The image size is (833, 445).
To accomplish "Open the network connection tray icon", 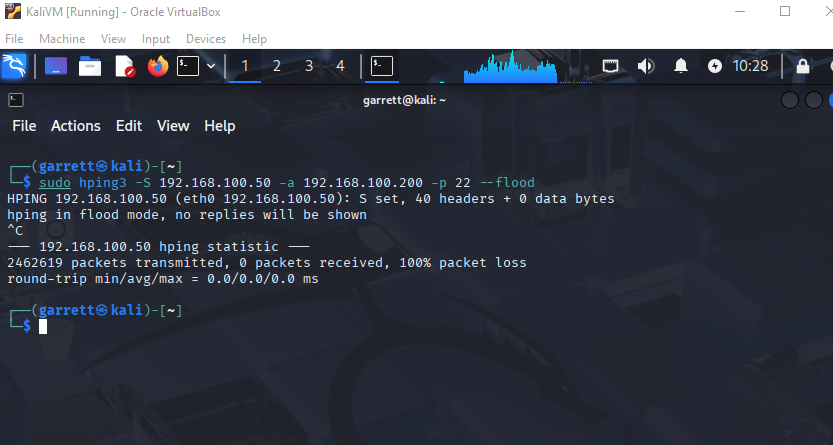I will 610,66.
